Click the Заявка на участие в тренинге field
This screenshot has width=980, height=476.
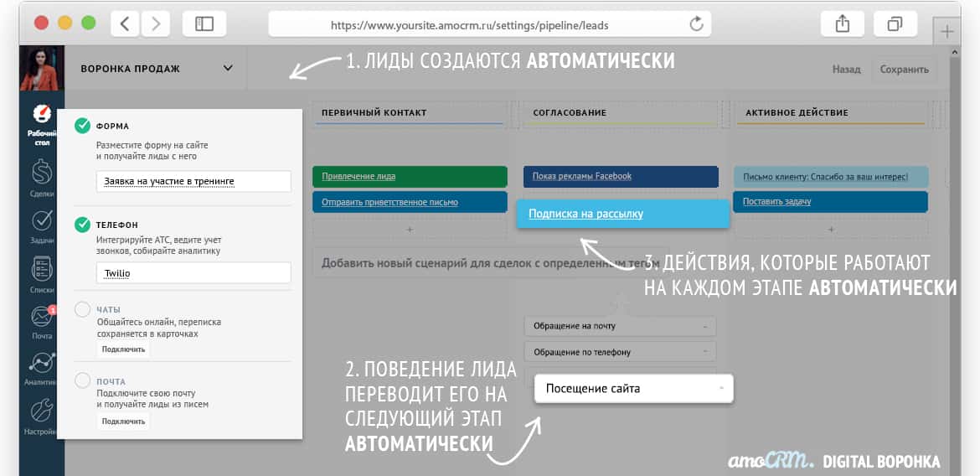(x=193, y=181)
